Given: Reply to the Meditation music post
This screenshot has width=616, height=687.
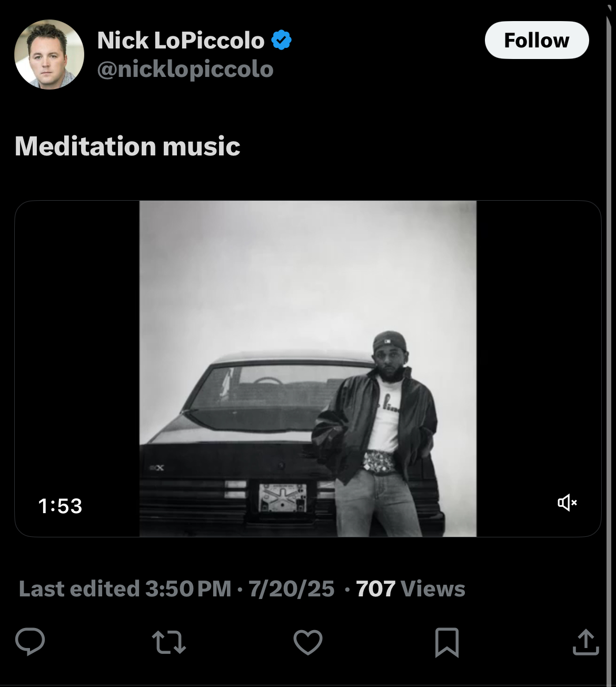Looking at the screenshot, I should tap(30, 641).
